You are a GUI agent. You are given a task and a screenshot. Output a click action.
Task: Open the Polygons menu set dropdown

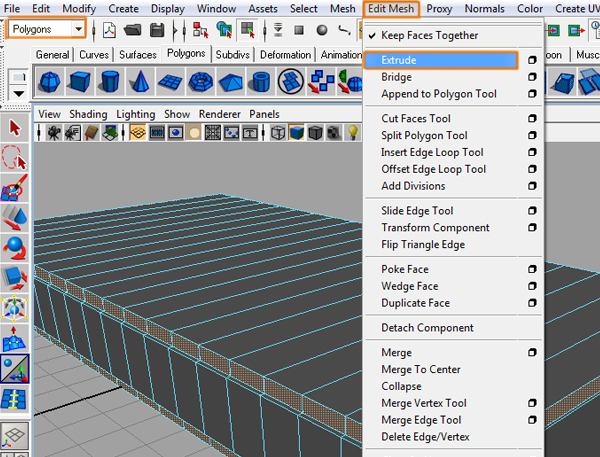tap(76, 29)
